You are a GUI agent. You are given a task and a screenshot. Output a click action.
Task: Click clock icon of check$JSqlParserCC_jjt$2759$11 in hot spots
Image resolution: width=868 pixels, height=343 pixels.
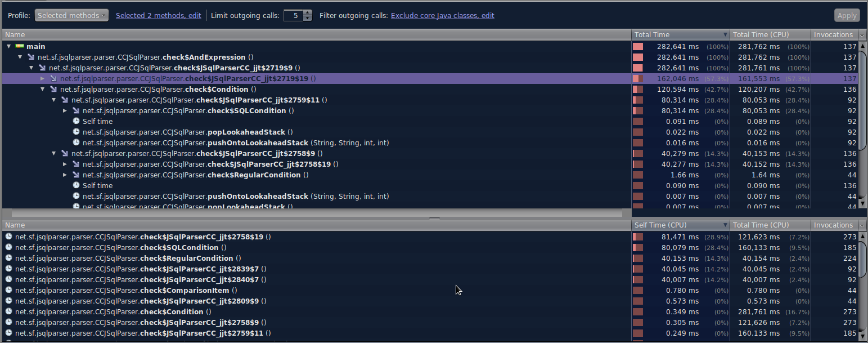(8, 333)
